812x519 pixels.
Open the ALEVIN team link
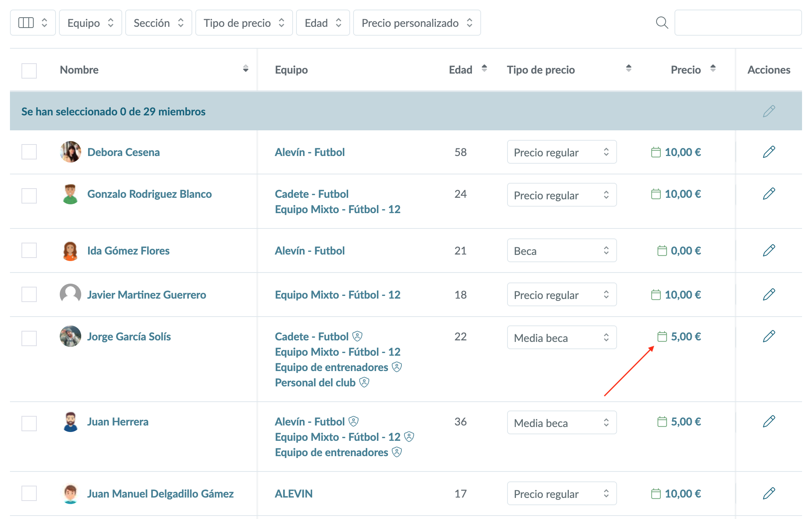point(293,494)
